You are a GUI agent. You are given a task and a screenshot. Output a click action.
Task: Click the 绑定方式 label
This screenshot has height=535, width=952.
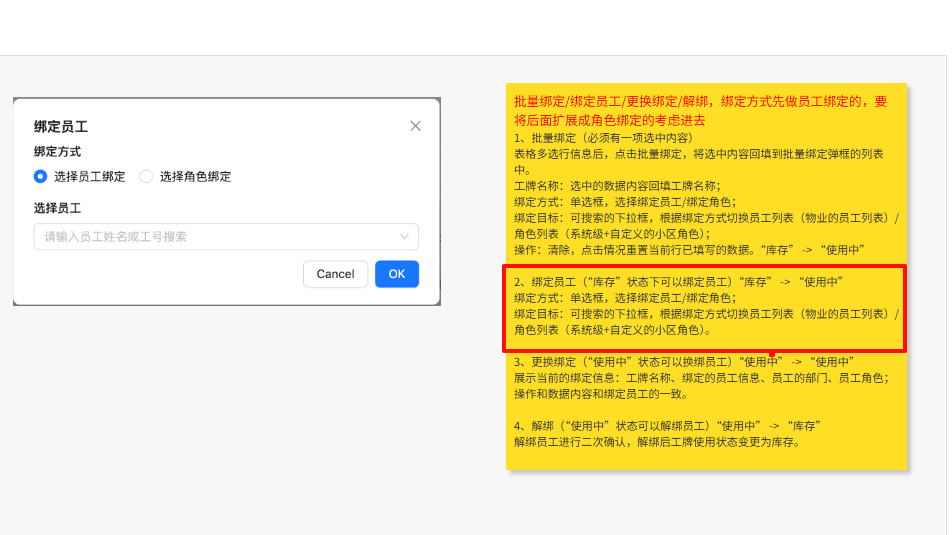[57, 152]
